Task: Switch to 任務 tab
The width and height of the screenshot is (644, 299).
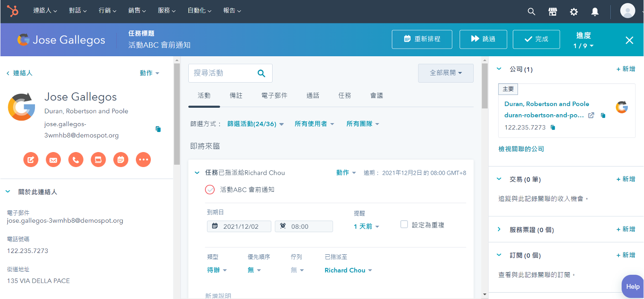Action: pos(345,96)
